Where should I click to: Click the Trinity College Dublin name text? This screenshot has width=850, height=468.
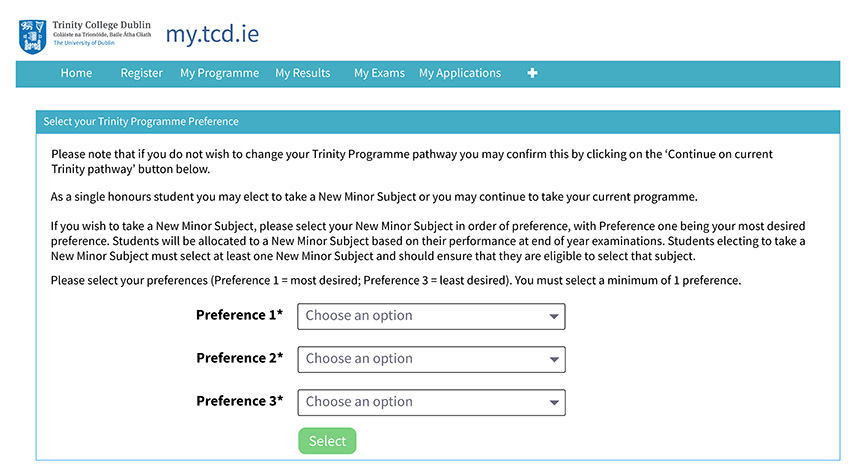pyautogui.click(x=101, y=25)
